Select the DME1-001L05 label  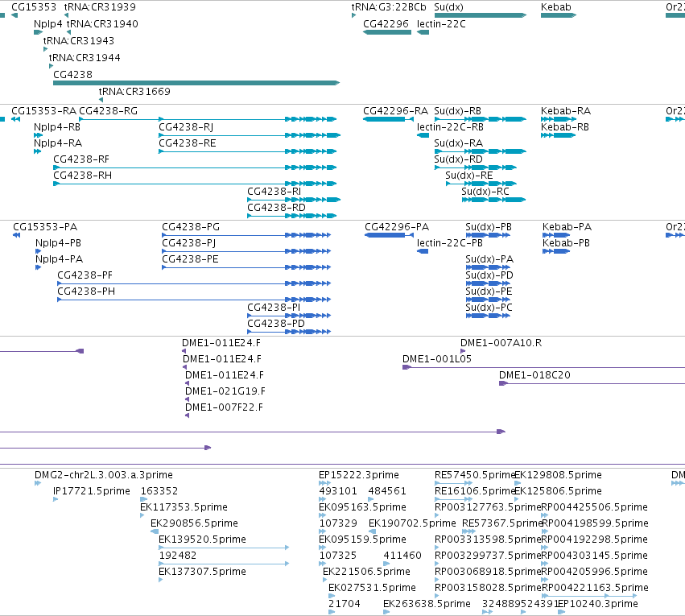436,359
